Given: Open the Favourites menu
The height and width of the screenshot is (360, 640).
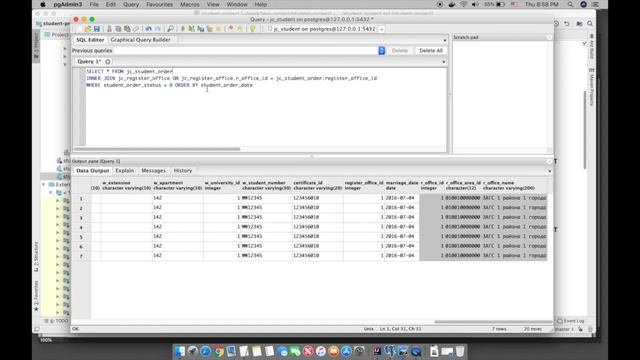Looking at the screenshot, I should point(160,4).
